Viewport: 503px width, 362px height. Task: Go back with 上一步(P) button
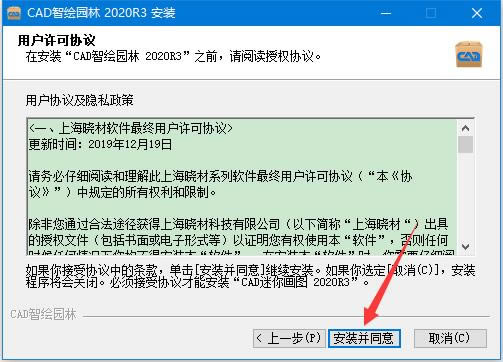(289, 339)
